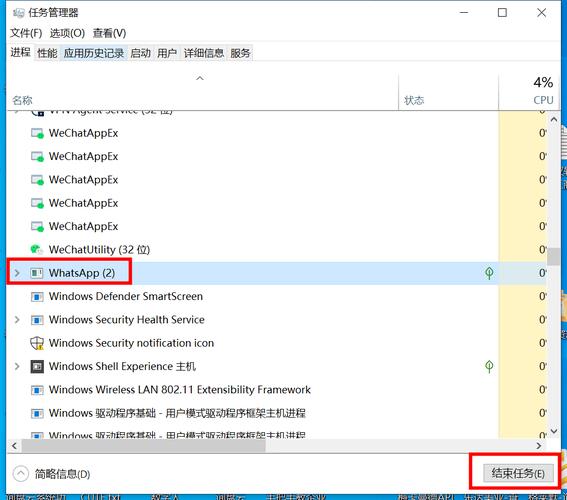
Task: Click the vertical scrollbar down arrow
Action: pyautogui.click(x=554, y=431)
